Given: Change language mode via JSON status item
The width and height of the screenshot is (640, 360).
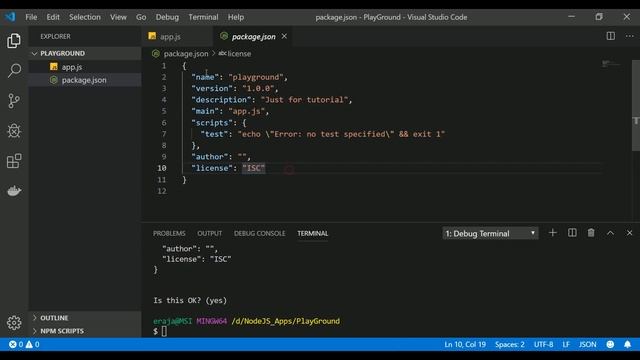Looking at the screenshot, I should (x=587, y=344).
